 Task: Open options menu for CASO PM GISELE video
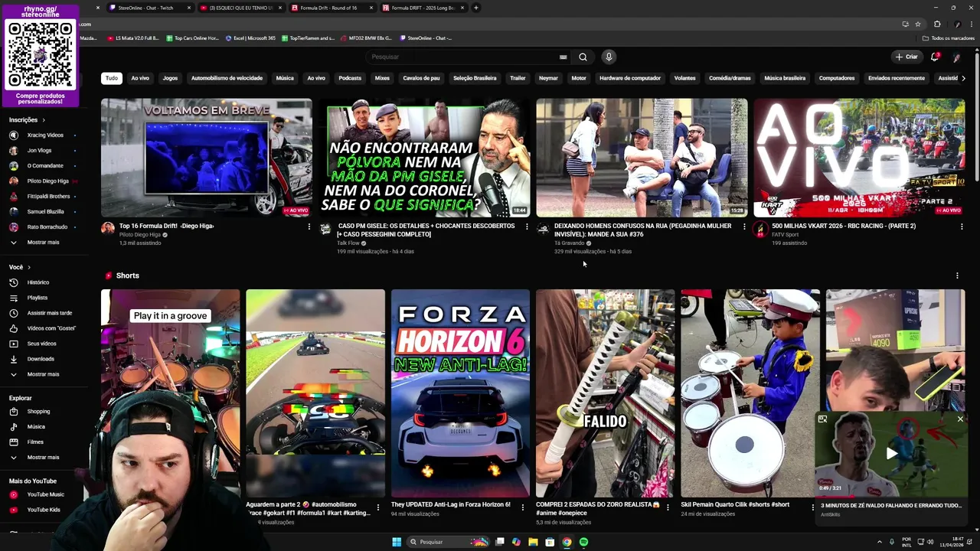[x=527, y=227]
